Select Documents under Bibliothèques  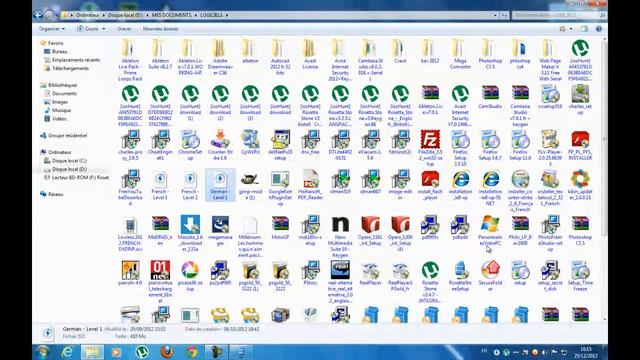[x=64, y=93]
